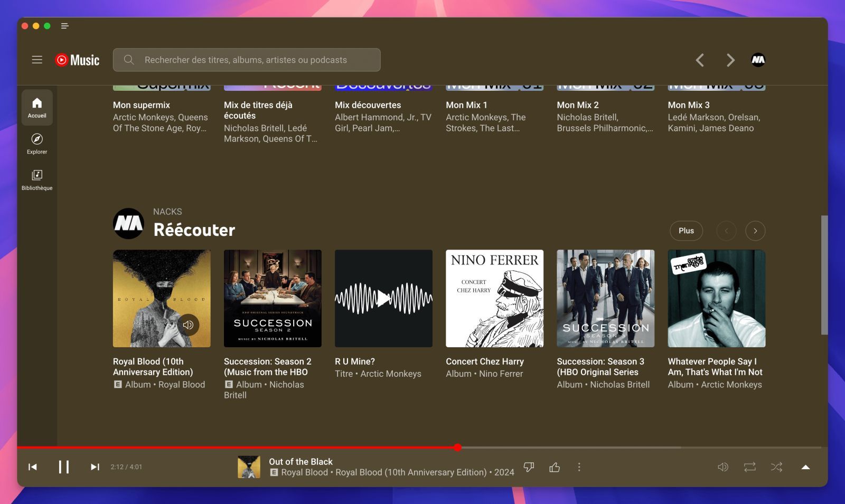Open the player bar album link
The width and height of the screenshot is (845, 504).
point(411,472)
